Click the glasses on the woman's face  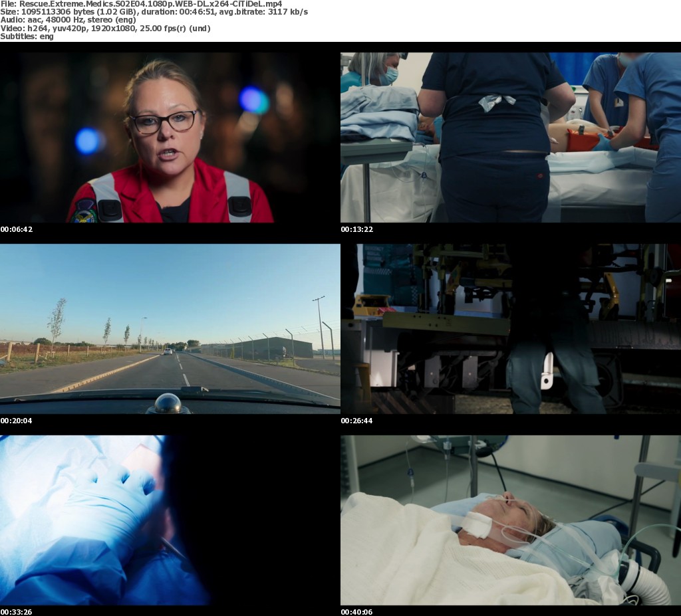(164, 122)
